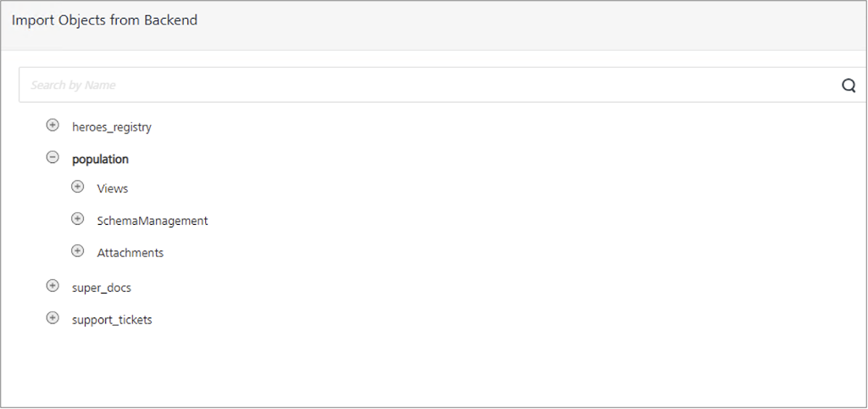Screen dimensions: 868x409
Task: Select the population tree item label
Action: (x=100, y=159)
